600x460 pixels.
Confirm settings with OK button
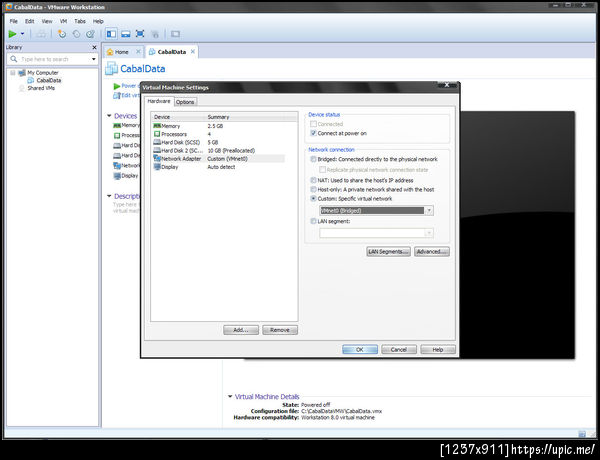pyautogui.click(x=360, y=349)
